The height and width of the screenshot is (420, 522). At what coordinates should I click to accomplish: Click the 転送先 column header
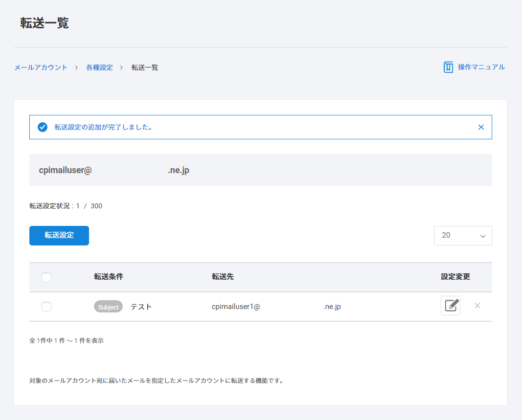pos(223,277)
